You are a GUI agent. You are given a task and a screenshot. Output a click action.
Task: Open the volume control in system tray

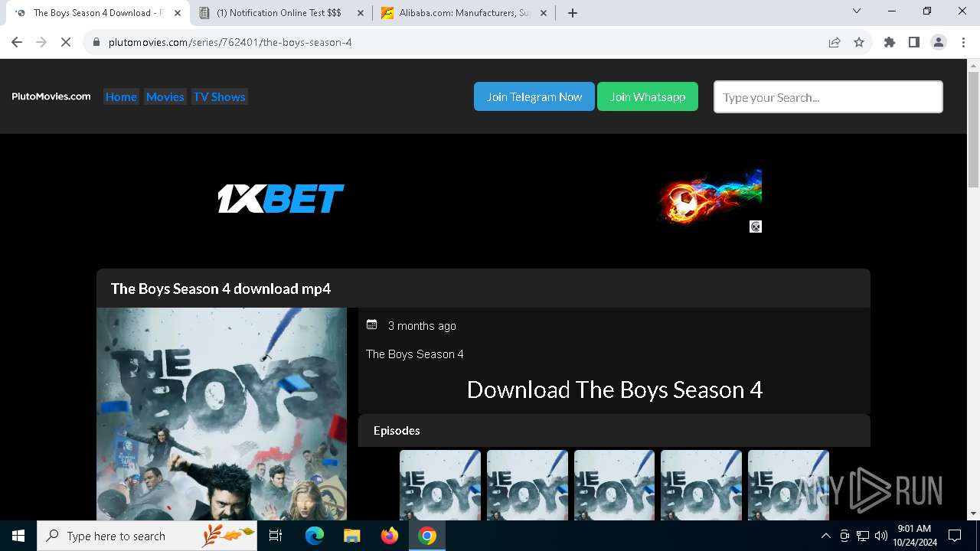[x=881, y=536]
